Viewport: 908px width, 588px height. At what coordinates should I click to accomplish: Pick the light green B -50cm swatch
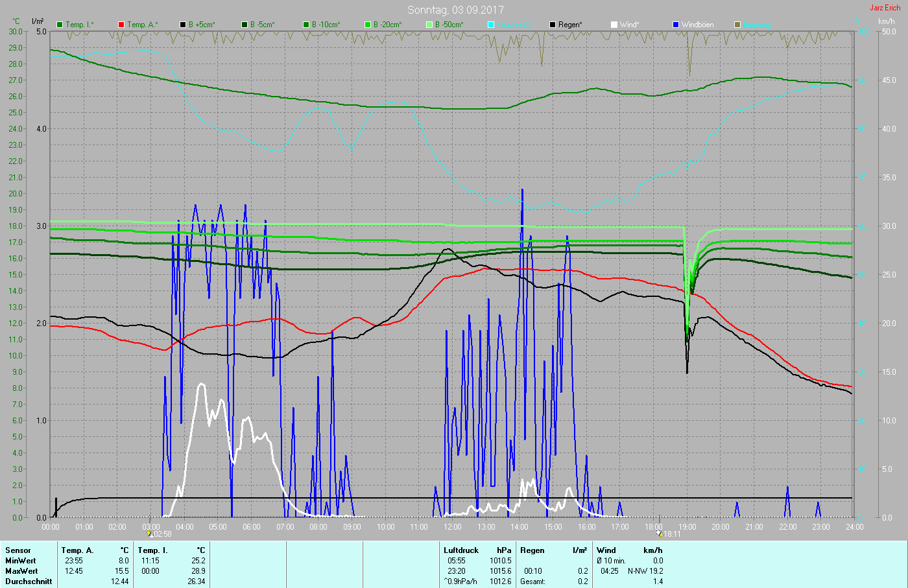click(x=429, y=25)
